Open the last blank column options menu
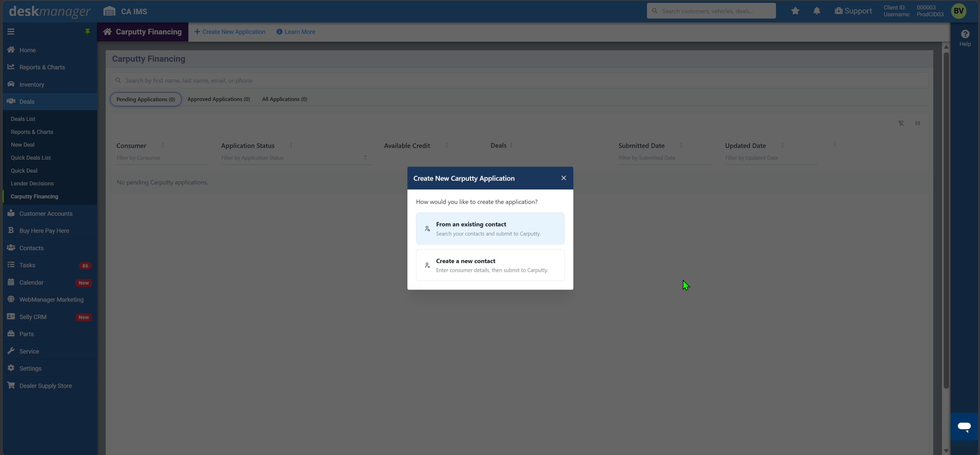980x455 pixels. point(834,145)
